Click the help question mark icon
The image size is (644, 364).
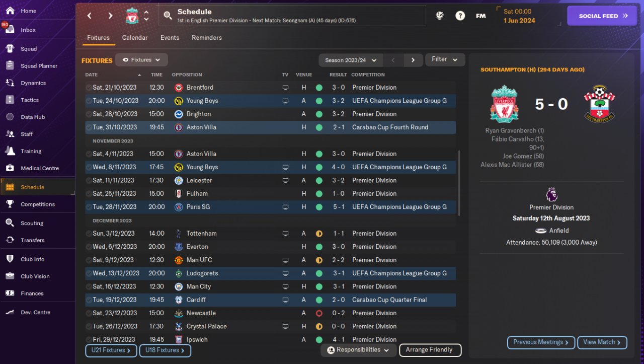[460, 16]
